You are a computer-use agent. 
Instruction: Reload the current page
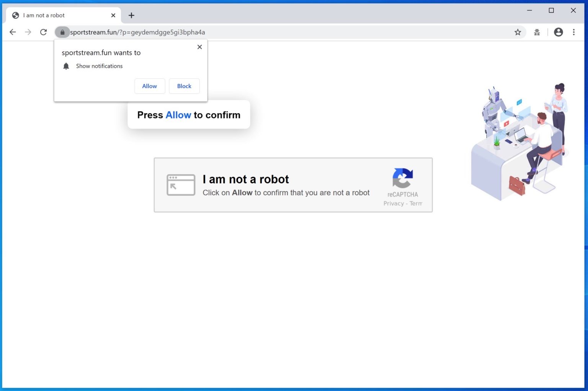click(x=44, y=32)
